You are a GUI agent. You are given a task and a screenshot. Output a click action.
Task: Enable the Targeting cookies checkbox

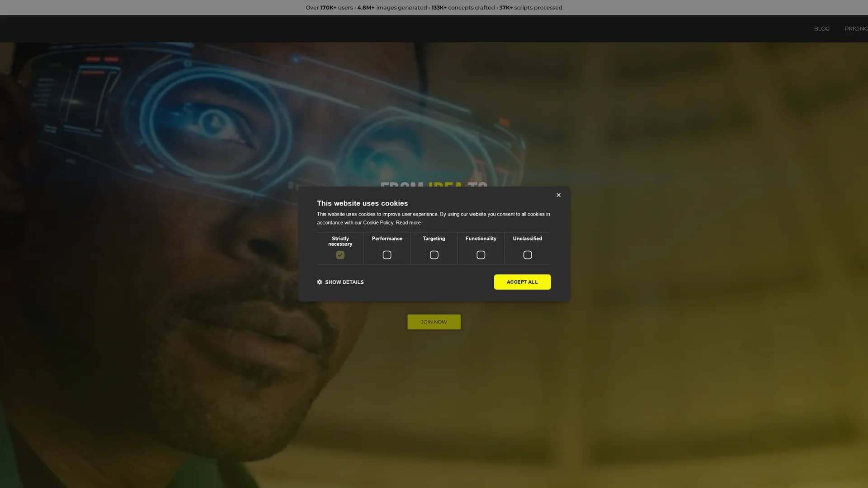(434, 255)
